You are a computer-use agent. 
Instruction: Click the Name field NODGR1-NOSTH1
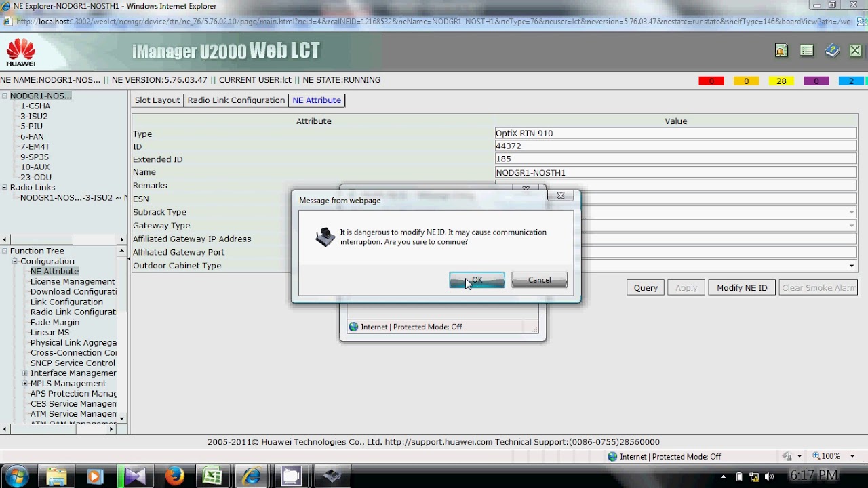click(x=676, y=172)
